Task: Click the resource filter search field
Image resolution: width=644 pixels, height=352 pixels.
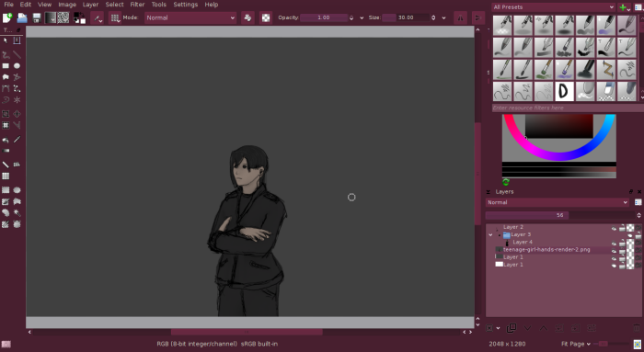Action: point(567,108)
